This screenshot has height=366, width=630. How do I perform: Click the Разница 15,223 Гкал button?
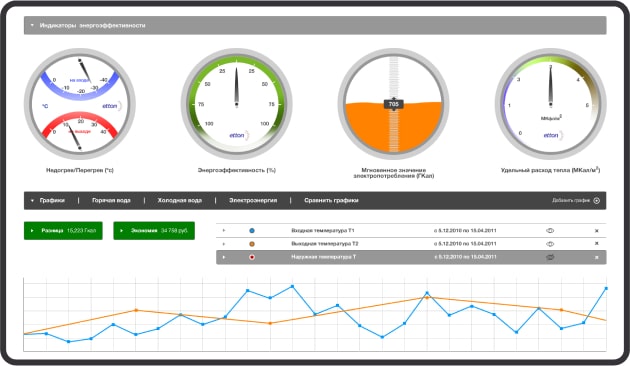point(63,231)
